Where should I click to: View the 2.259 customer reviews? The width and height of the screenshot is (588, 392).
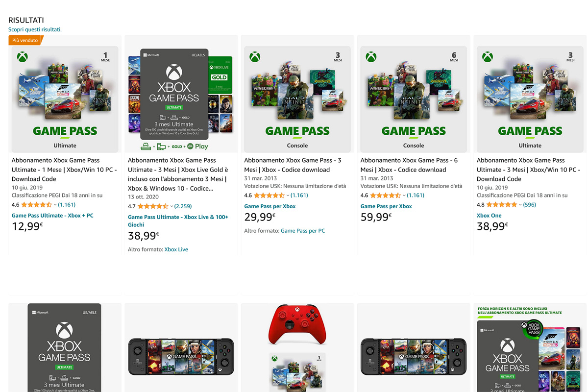coord(183,206)
